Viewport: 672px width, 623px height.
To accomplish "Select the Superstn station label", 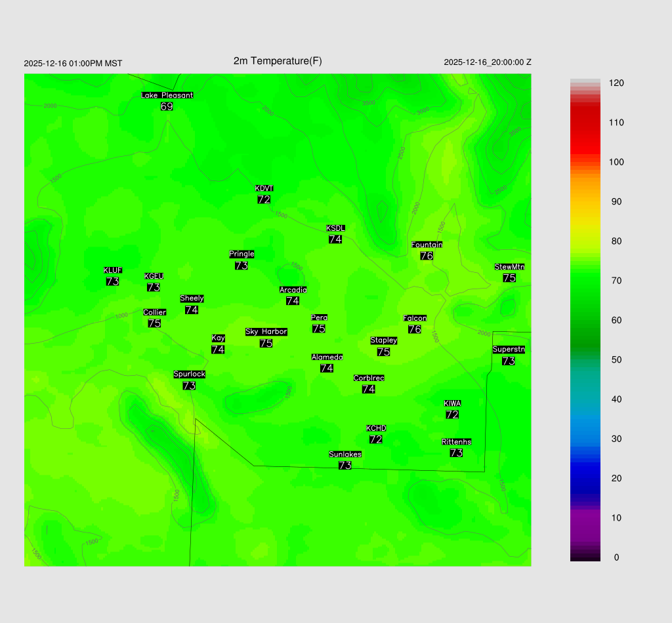I will click(x=508, y=350).
